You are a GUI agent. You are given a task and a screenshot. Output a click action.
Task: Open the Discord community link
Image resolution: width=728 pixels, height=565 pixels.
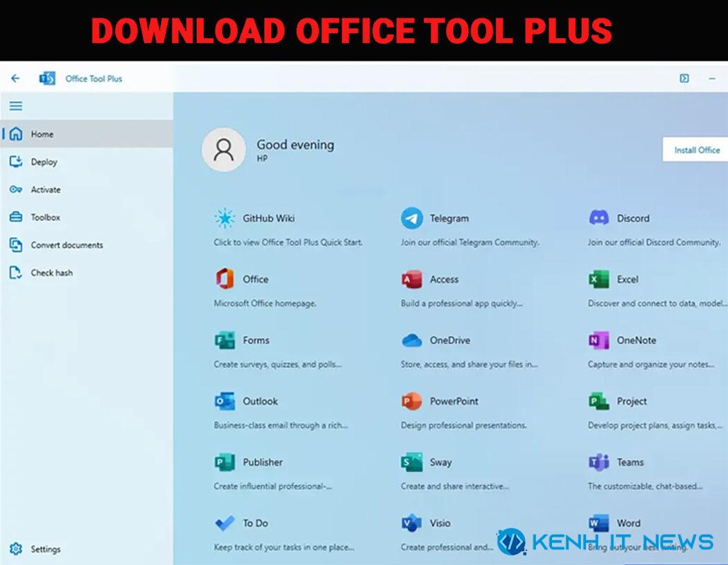pos(633,218)
